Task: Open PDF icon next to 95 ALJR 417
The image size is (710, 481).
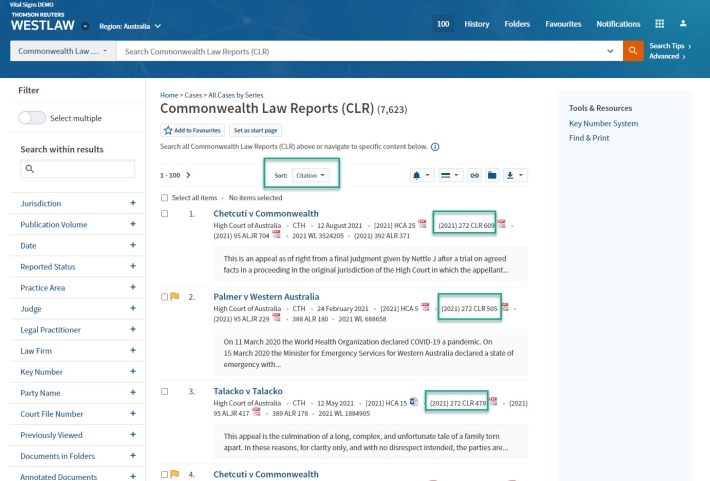Action: 256,412
